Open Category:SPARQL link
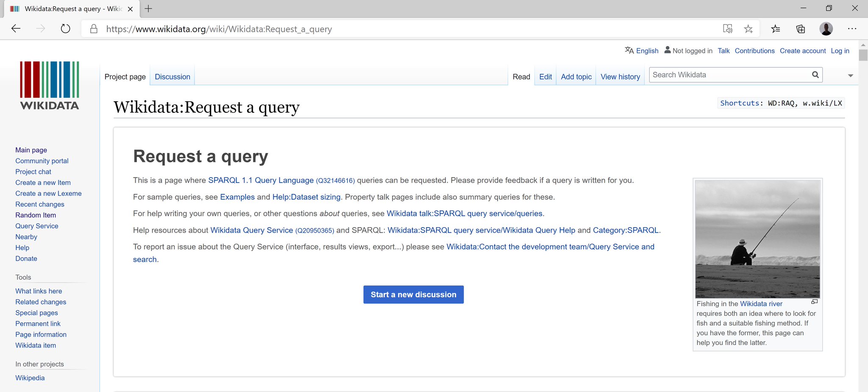 coord(626,230)
